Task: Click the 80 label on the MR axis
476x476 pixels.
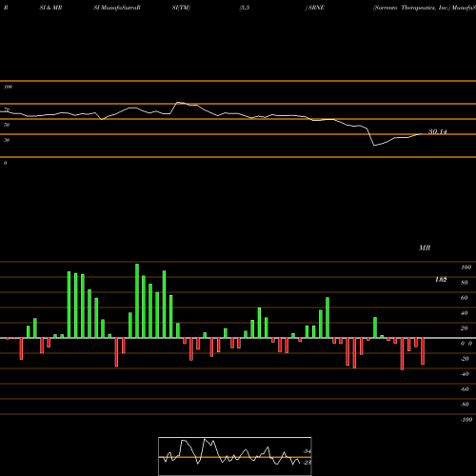Action: coord(465,283)
